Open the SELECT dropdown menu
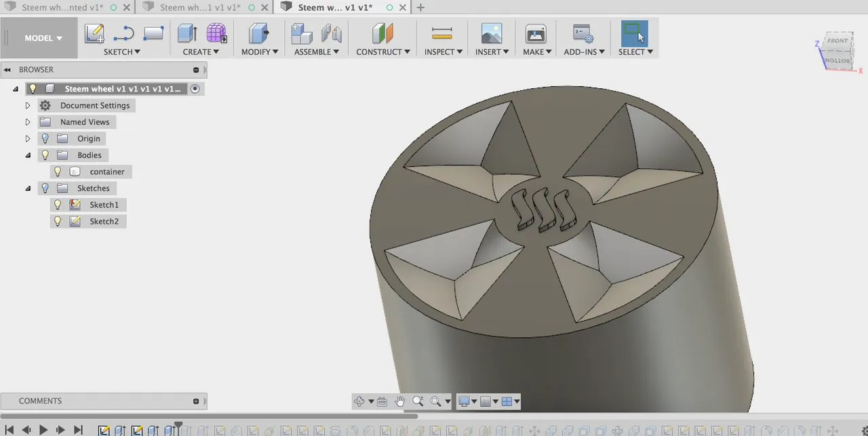Screen dimensions: 868x436 click(x=635, y=52)
